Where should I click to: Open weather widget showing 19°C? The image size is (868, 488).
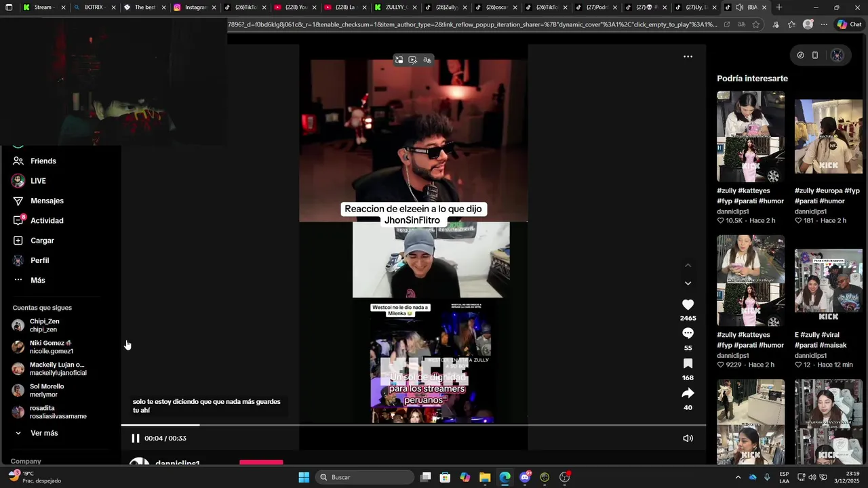(34, 477)
